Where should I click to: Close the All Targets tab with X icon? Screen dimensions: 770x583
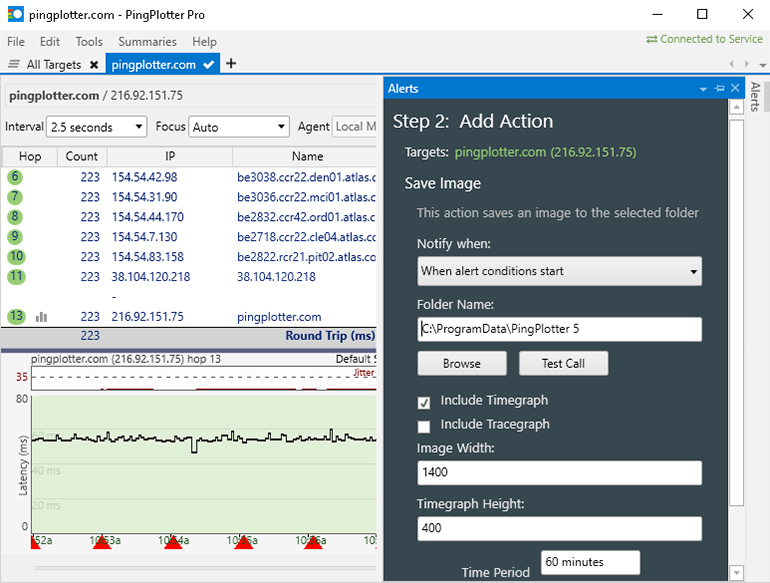pos(94,65)
